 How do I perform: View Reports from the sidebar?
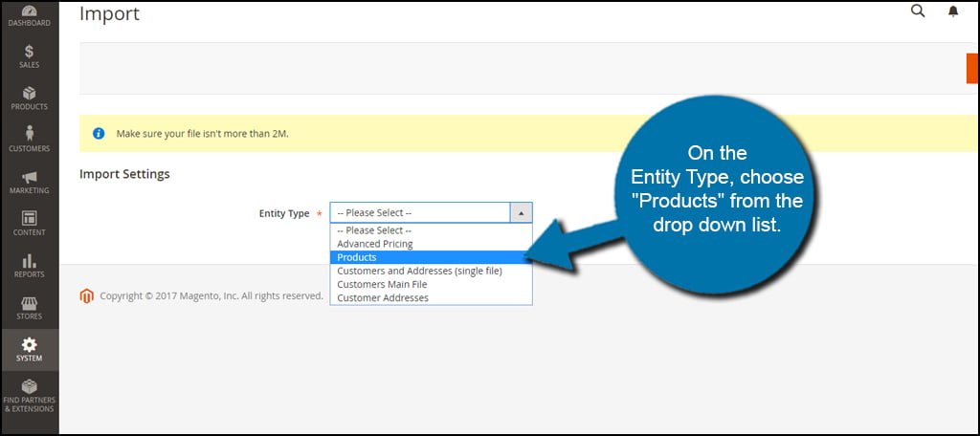click(29, 266)
